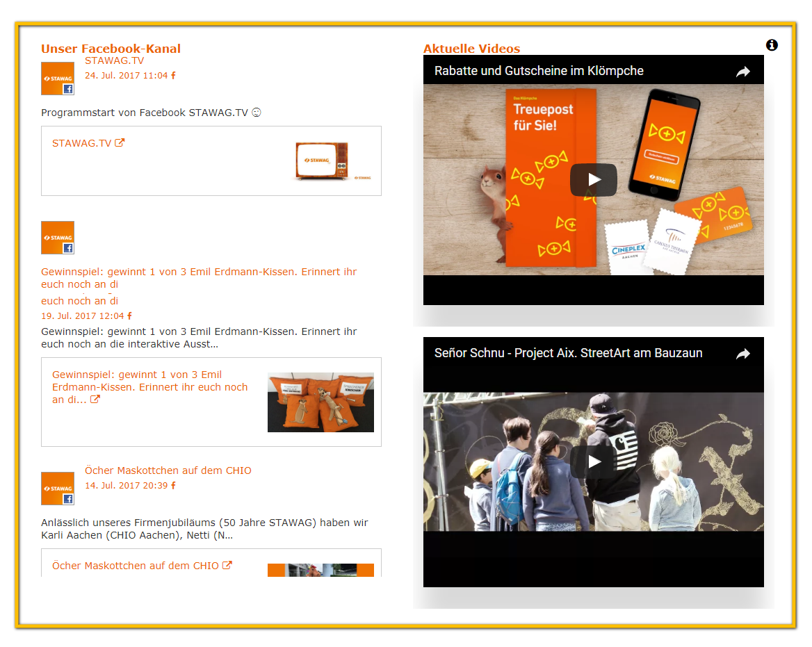
Task: Share the Rabatte und Gutscheine video
Action: click(743, 72)
